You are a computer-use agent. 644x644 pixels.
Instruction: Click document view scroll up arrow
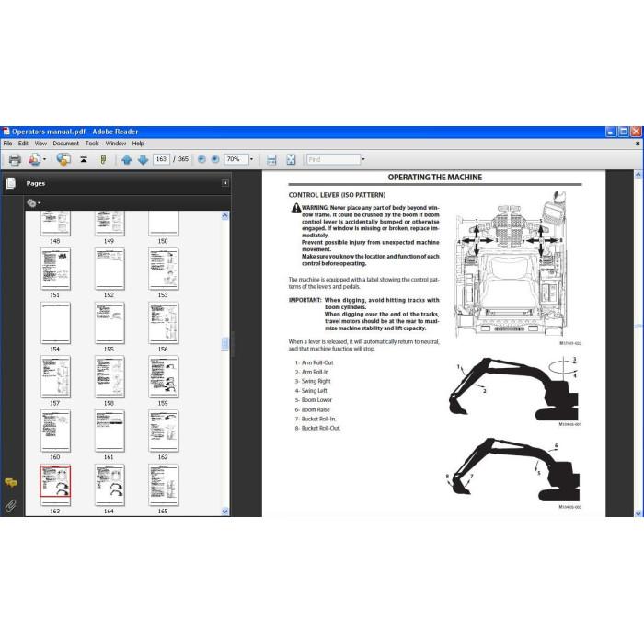[x=638, y=175]
